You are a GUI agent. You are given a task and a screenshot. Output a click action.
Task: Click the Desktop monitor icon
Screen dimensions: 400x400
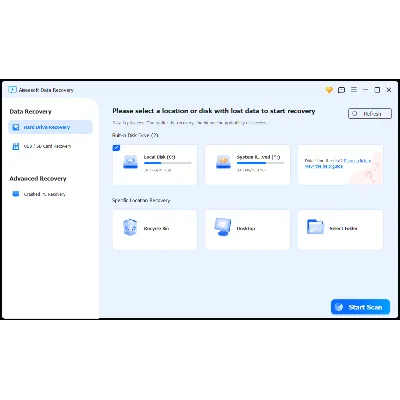(223, 227)
